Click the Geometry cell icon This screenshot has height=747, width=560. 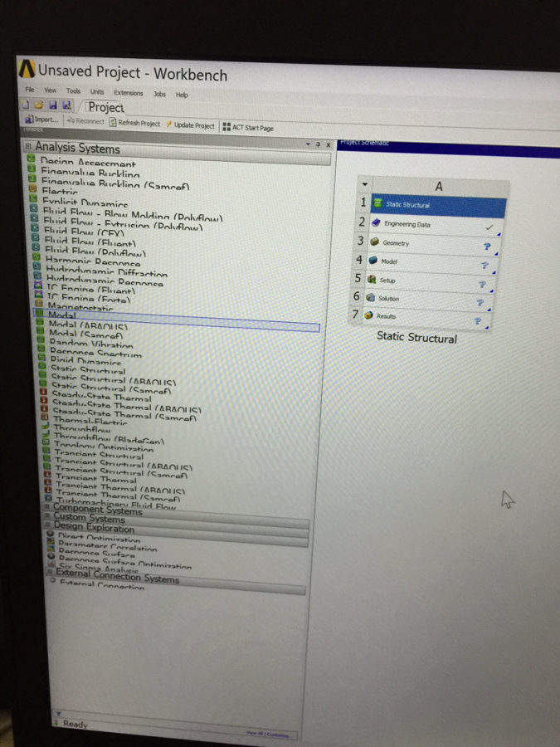[x=375, y=242]
